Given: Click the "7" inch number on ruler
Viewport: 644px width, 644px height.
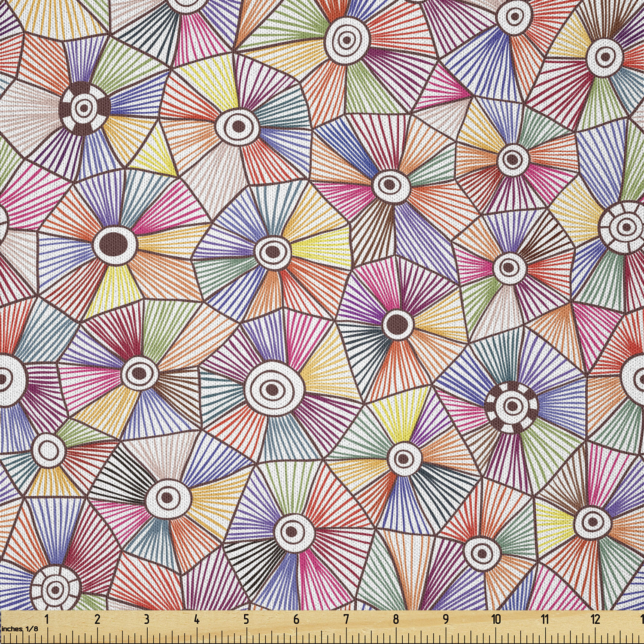Looking at the screenshot, I should [x=346, y=619].
